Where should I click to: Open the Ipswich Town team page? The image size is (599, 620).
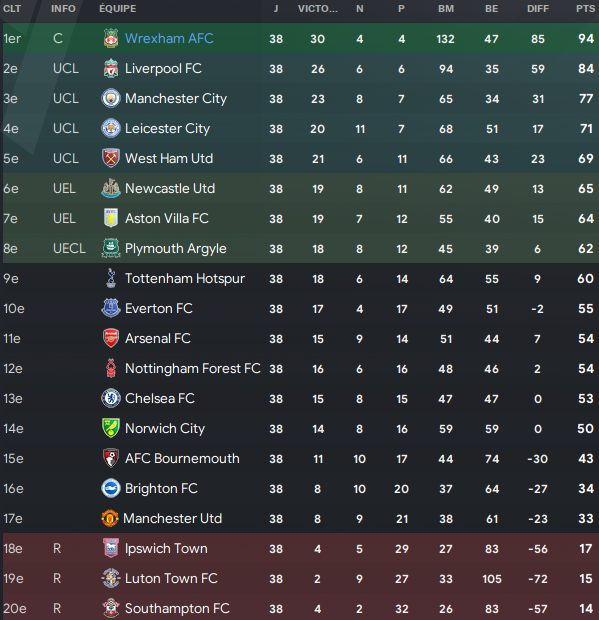pyautogui.click(x=166, y=549)
